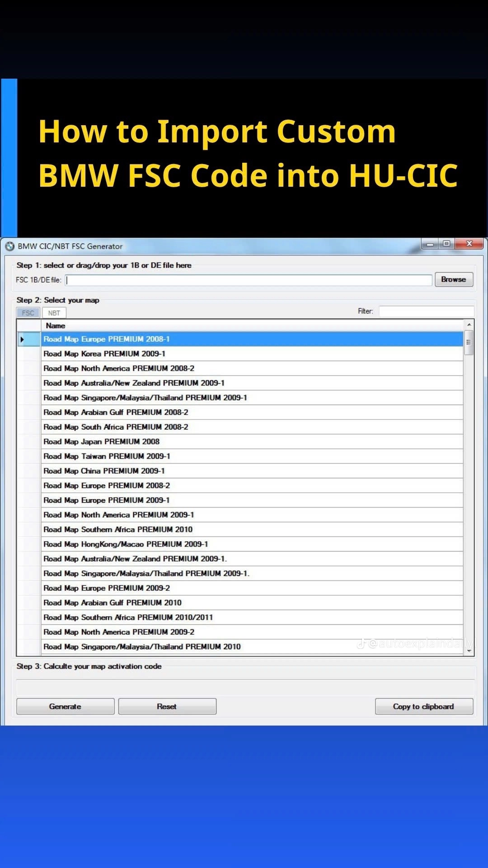Viewport: 488px width, 868px height.
Task: Select Road Map Europe PREMIUM 2008-2
Action: [x=252, y=486]
